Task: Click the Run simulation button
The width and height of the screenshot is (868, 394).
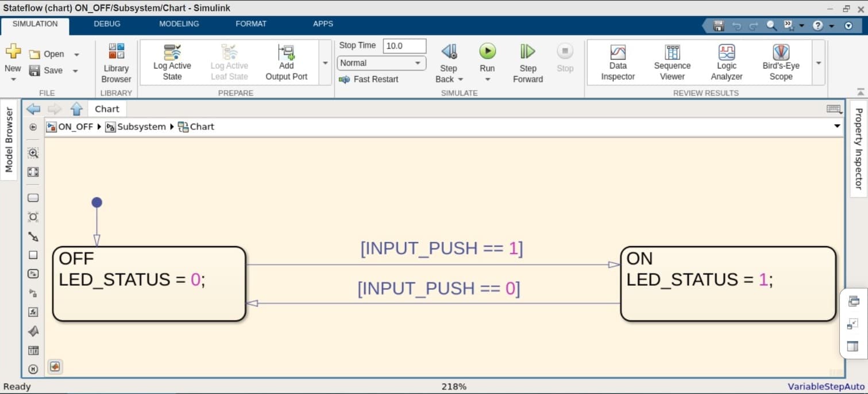Action: pyautogui.click(x=487, y=52)
